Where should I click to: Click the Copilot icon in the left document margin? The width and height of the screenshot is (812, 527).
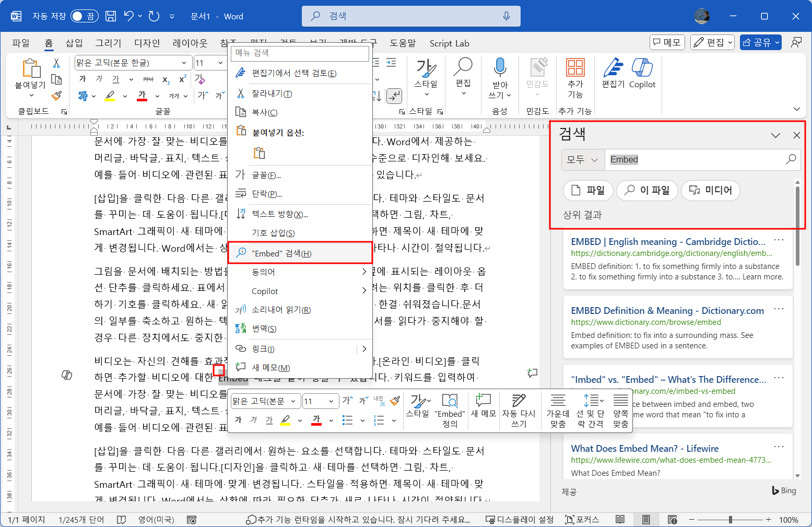pos(67,374)
